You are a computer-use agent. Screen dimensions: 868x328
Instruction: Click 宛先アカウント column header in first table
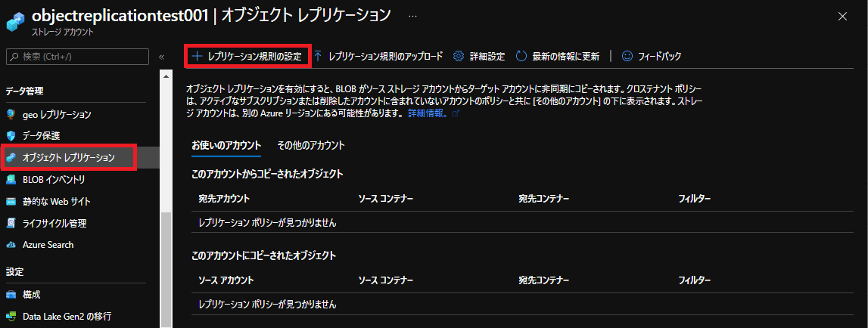224,198
